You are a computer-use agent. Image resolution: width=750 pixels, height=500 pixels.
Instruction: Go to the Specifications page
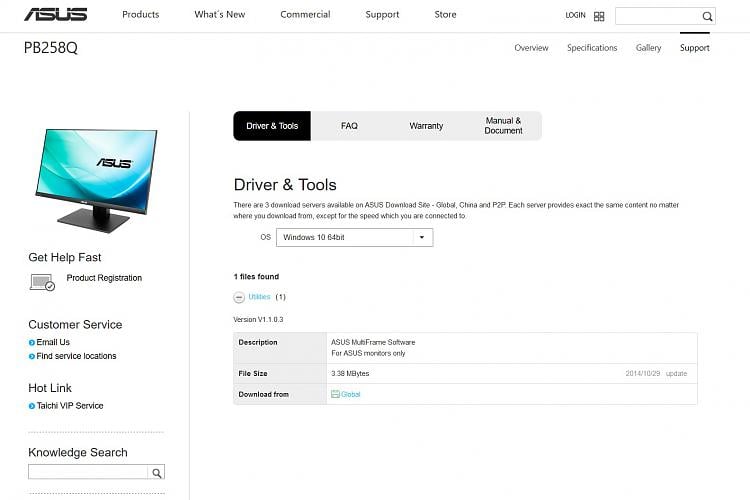[592, 48]
